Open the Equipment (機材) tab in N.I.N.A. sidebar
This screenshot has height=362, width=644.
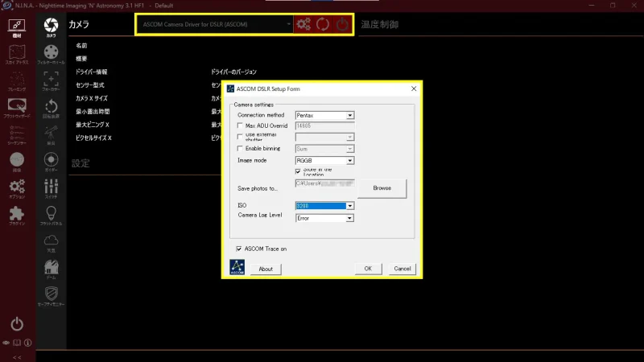tap(16, 28)
